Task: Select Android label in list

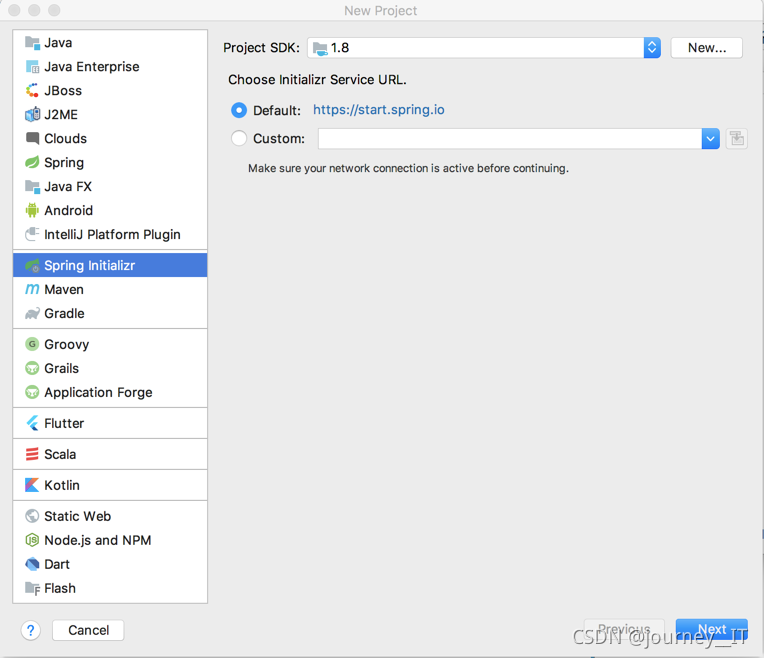Action: pyautogui.click(x=68, y=211)
